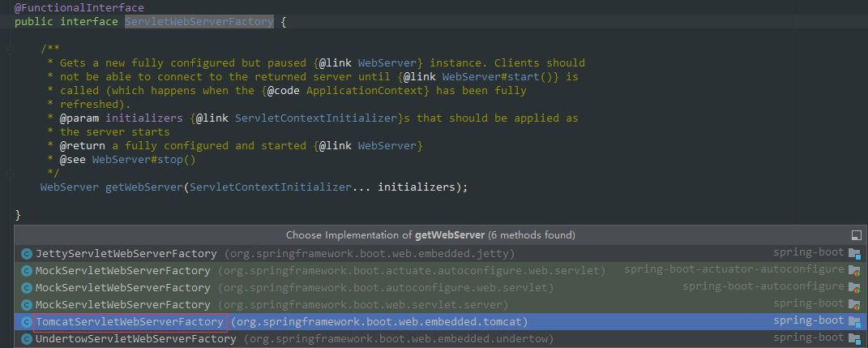The width and height of the screenshot is (868, 348).
Task: Click the org.springframework.boot.web.embedded.tomcat package text
Action: [x=379, y=321]
